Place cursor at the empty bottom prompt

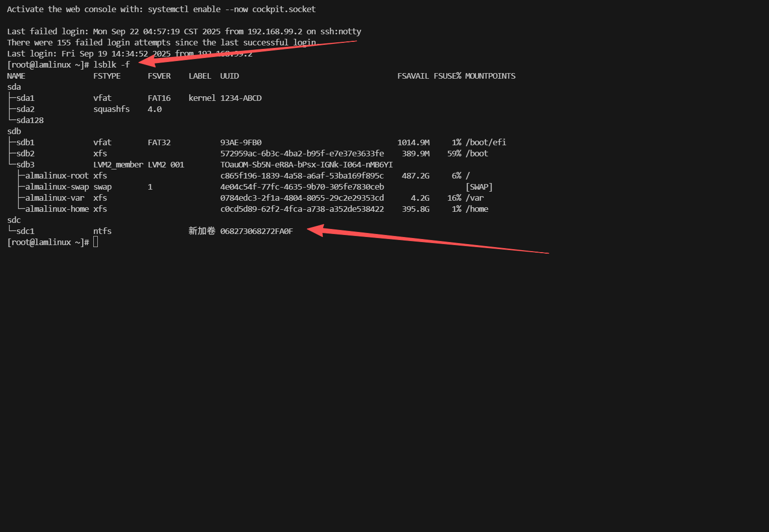pos(95,243)
